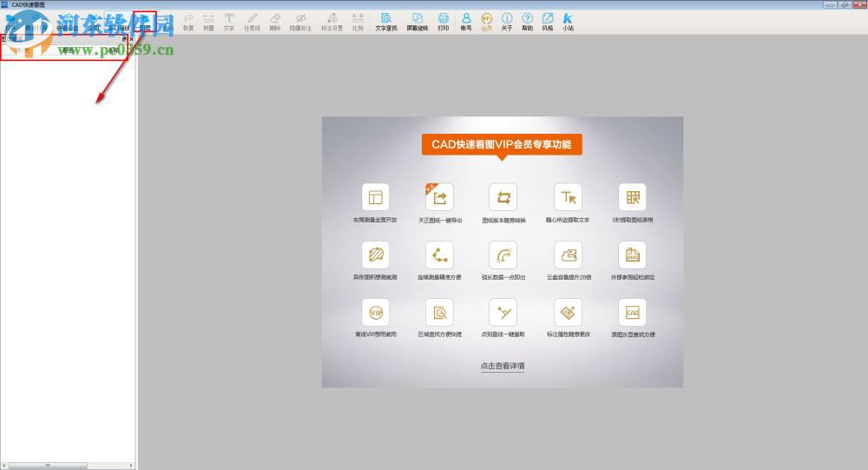Click the 点到直线一键量取 icon
Image resolution: width=868 pixels, height=470 pixels.
tap(503, 313)
